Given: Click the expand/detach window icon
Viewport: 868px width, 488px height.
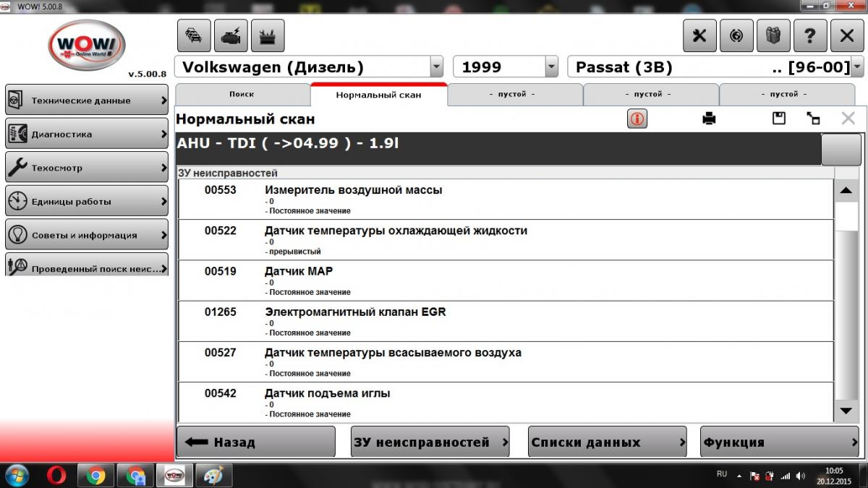Looking at the screenshot, I should pos(813,119).
